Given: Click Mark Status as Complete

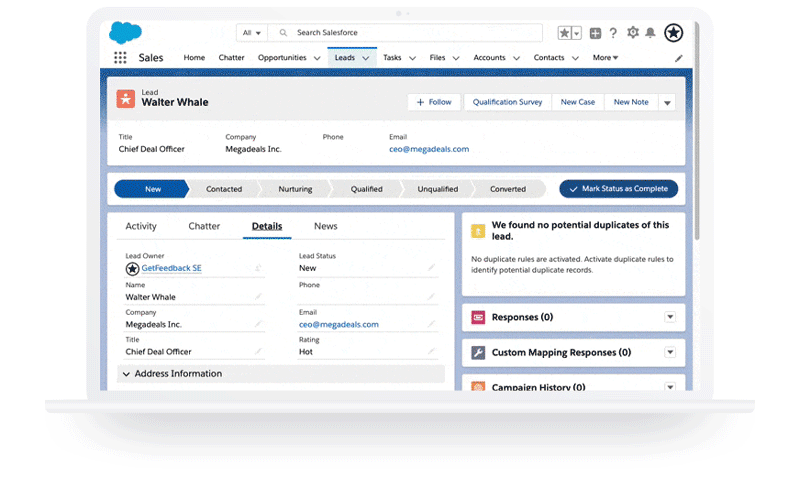Looking at the screenshot, I should (x=618, y=189).
